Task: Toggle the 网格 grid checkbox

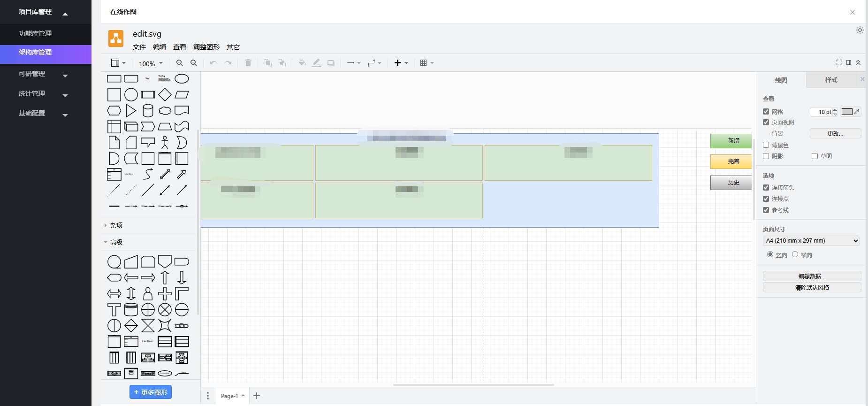Action: [766, 112]
